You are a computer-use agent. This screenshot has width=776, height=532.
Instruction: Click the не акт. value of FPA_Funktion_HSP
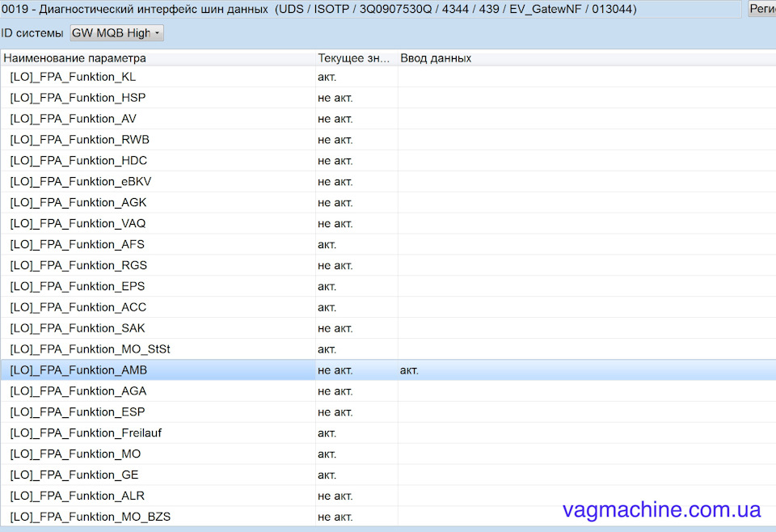(335, 98)
